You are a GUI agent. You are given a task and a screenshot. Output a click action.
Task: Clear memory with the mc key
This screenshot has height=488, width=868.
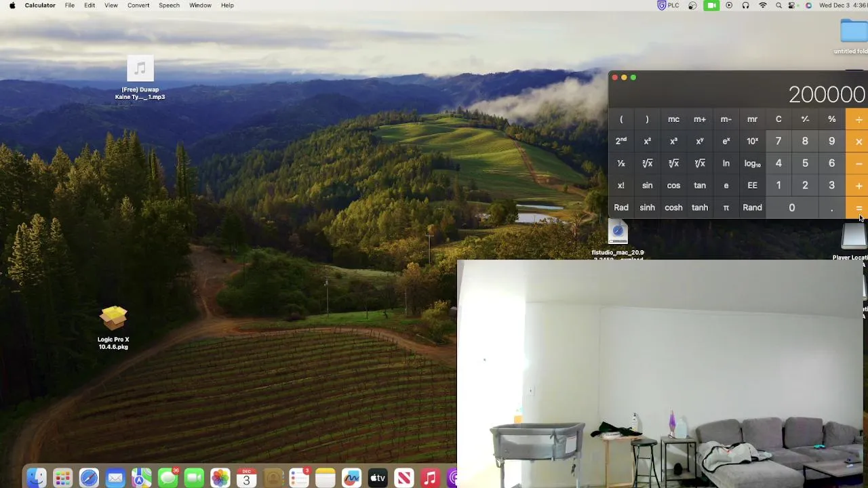click(x=673, y=119)
